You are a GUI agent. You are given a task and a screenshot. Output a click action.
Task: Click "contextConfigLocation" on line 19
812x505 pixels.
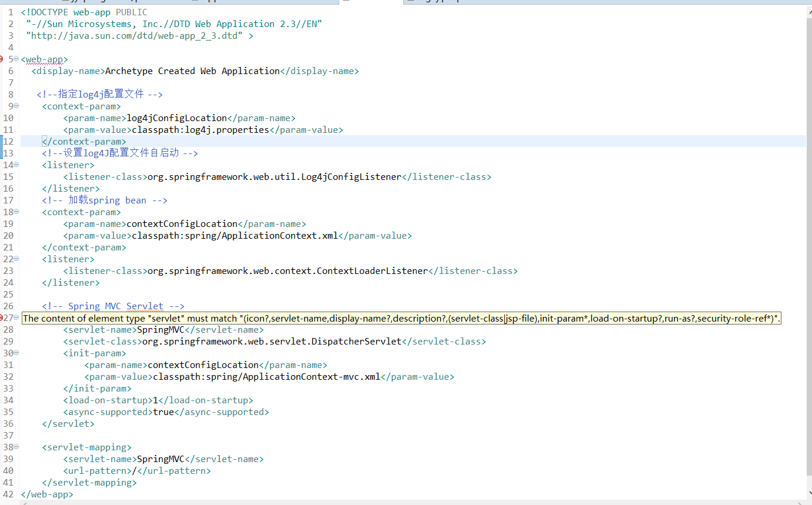(x=182, y=224)
